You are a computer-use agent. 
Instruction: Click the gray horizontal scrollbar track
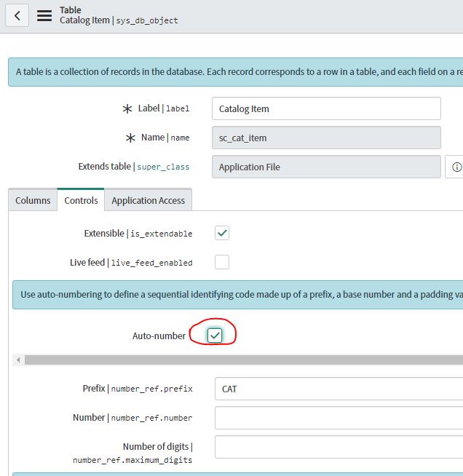[x=244, y=360]
